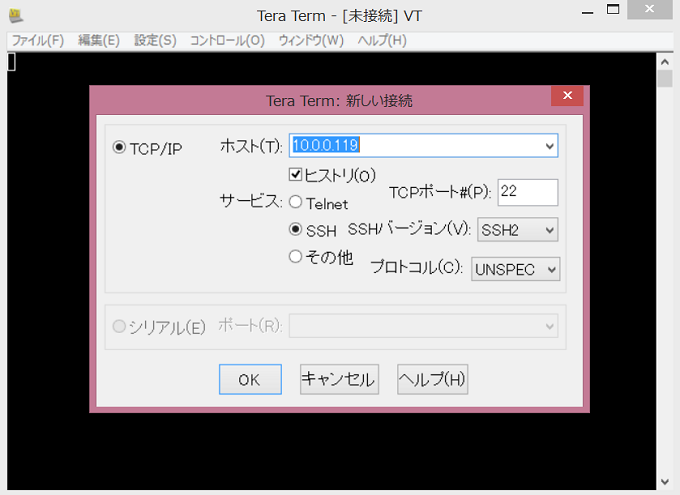The height and width of the screenshot is (495, 680).
Task: Open the SSH version SSH2 dropdown
Action: pyautogui.click(x=517, y=230)
